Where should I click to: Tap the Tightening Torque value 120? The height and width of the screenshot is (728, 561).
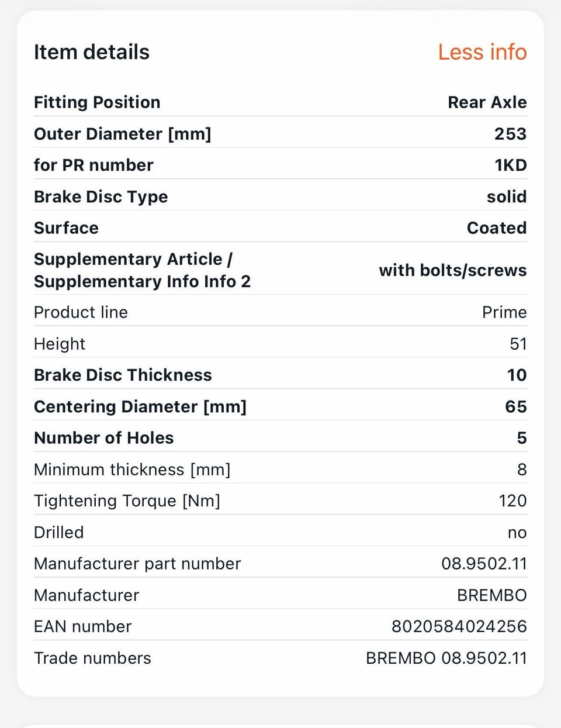coord(512,501)
